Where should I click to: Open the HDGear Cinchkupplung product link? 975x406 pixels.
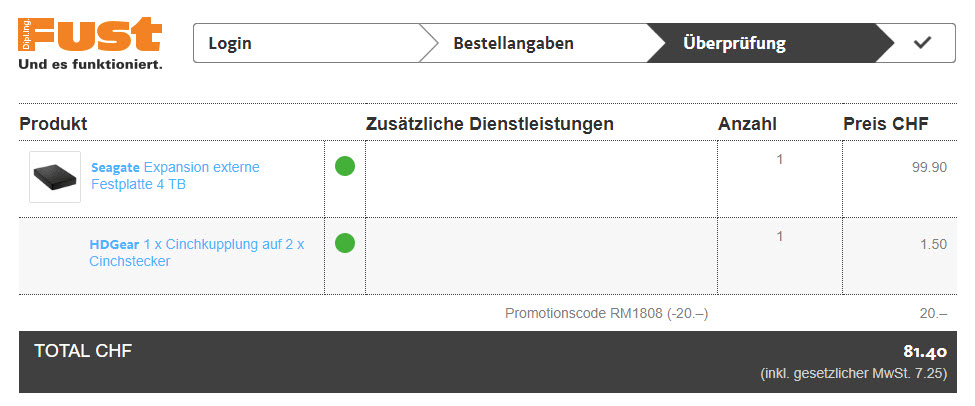point(197,253)
